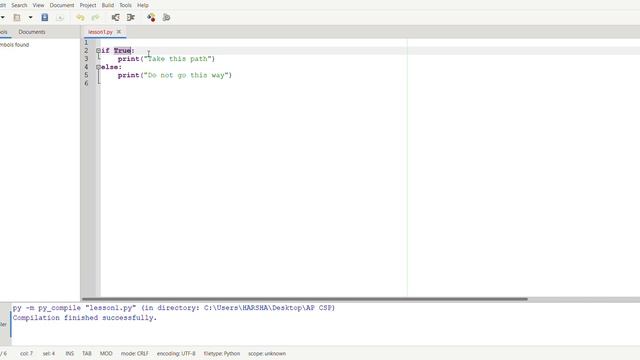Undo with the yellow arrow icon
The width and height of the screenshot is (640, 360).
(x=80, y=18)
